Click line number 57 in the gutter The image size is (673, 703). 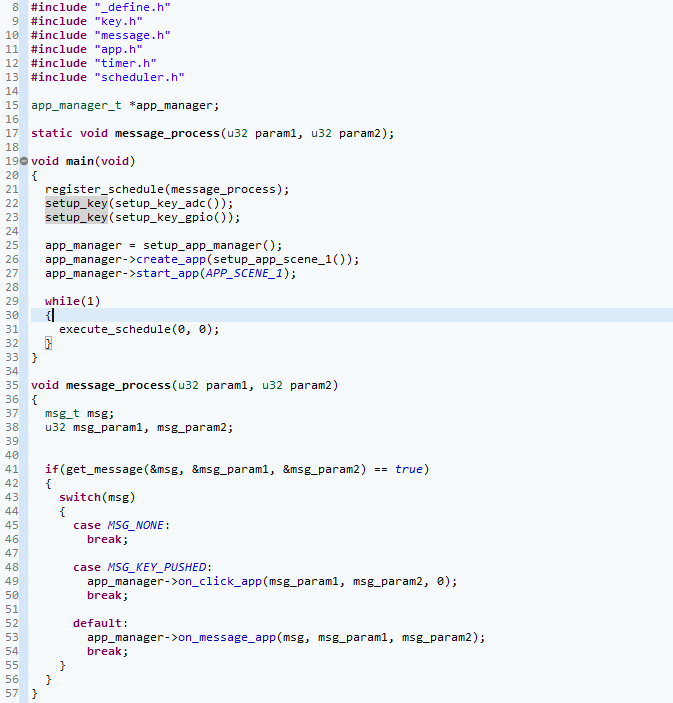click(x=12, y=693)
